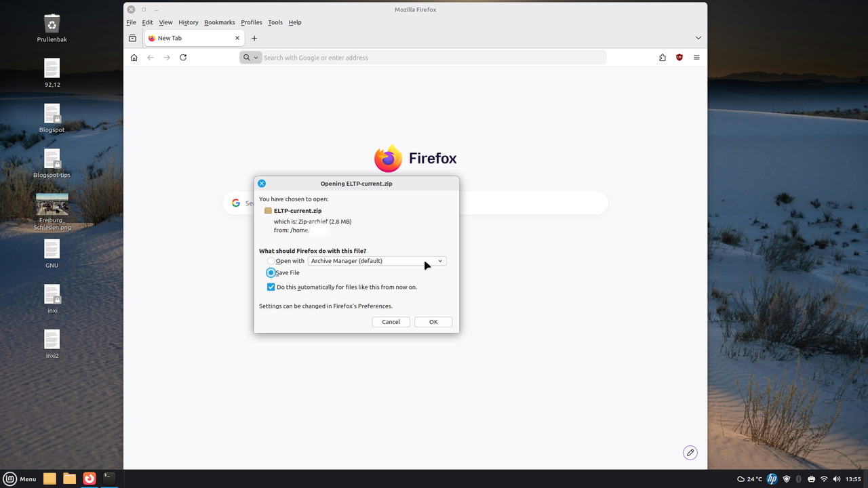Open Firefox View tab icon

coord(132,38)
